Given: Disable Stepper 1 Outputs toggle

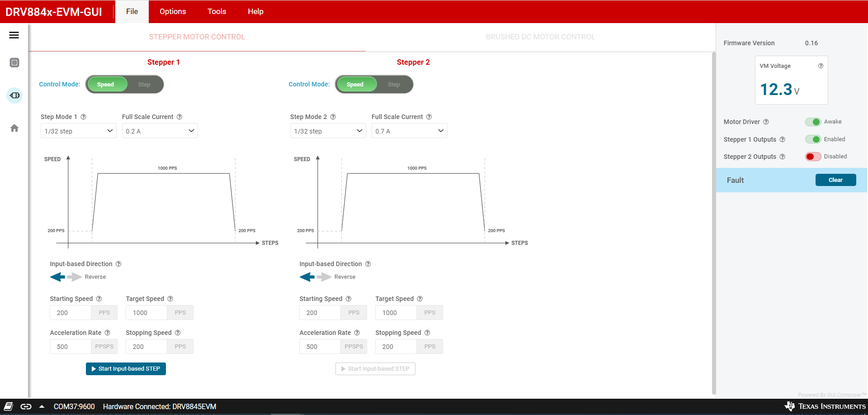Looking at the screenshot, I should [813, 139].
